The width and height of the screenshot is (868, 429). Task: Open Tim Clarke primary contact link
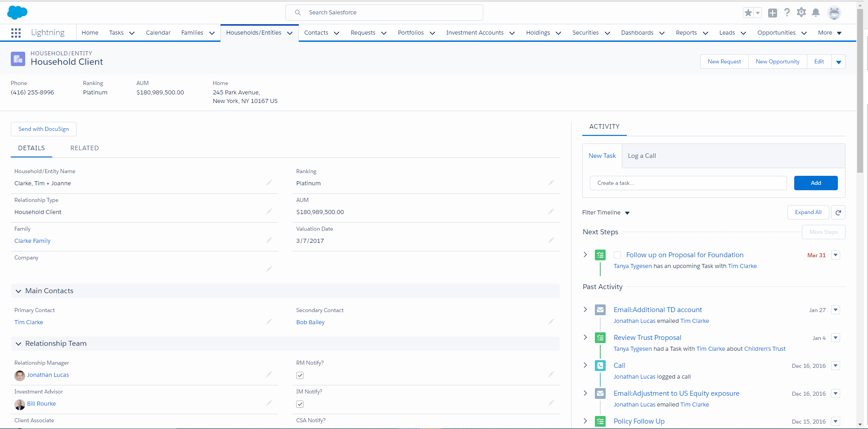coord(29,322)
